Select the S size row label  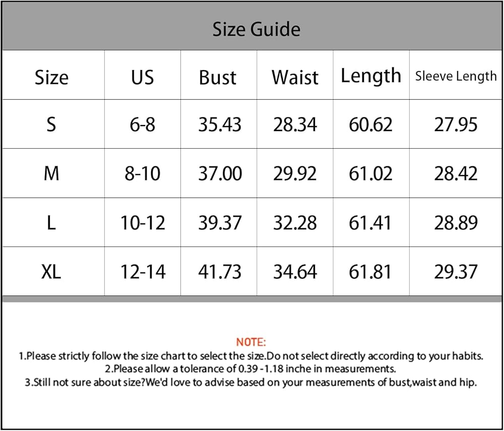point(51,124)
